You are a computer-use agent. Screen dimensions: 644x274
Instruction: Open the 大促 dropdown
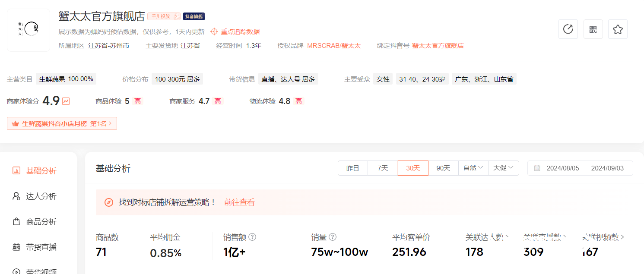coord(504,168)
